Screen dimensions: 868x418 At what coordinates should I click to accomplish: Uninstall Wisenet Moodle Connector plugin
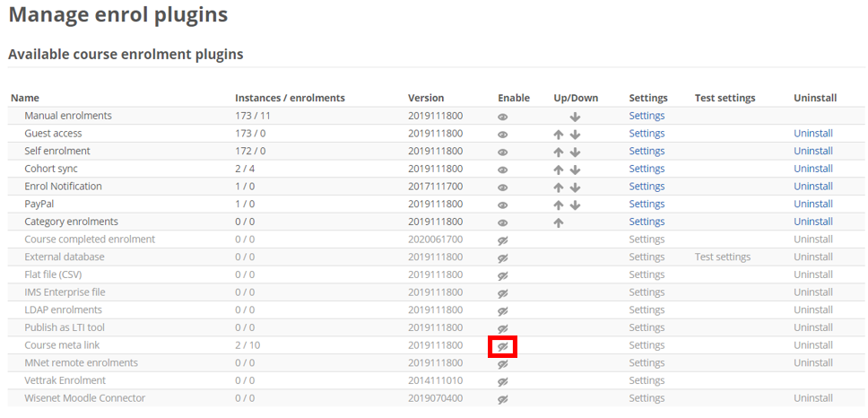point(813,398)
